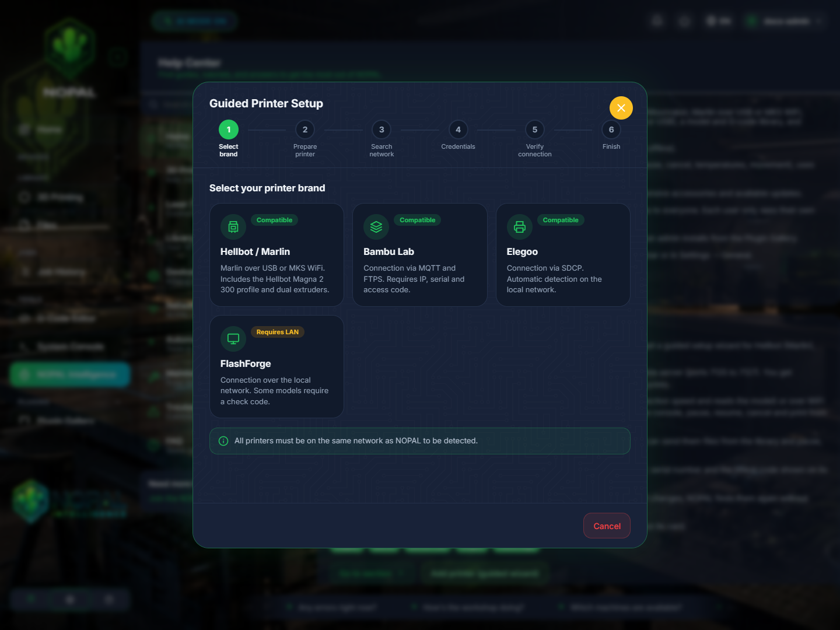Click the 'Select your printer brand' heading
The image size is (840, 630).
click(x=267, y=188)
